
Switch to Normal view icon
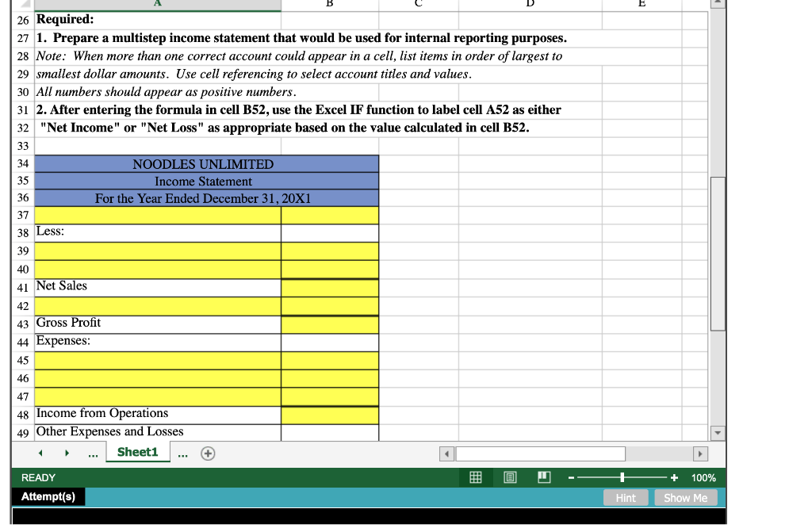pyautogui.click(x=474, y=477)
